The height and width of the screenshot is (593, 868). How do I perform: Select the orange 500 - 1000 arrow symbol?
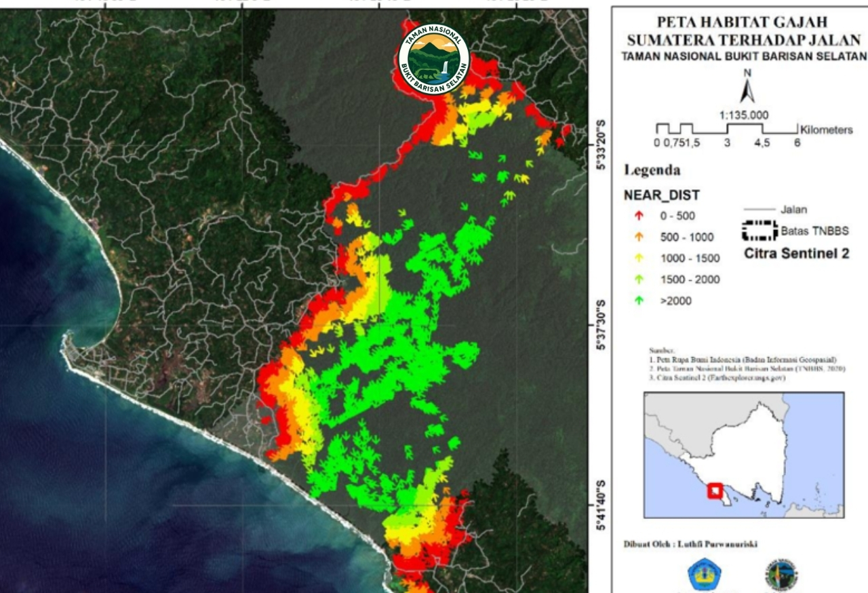639,237
